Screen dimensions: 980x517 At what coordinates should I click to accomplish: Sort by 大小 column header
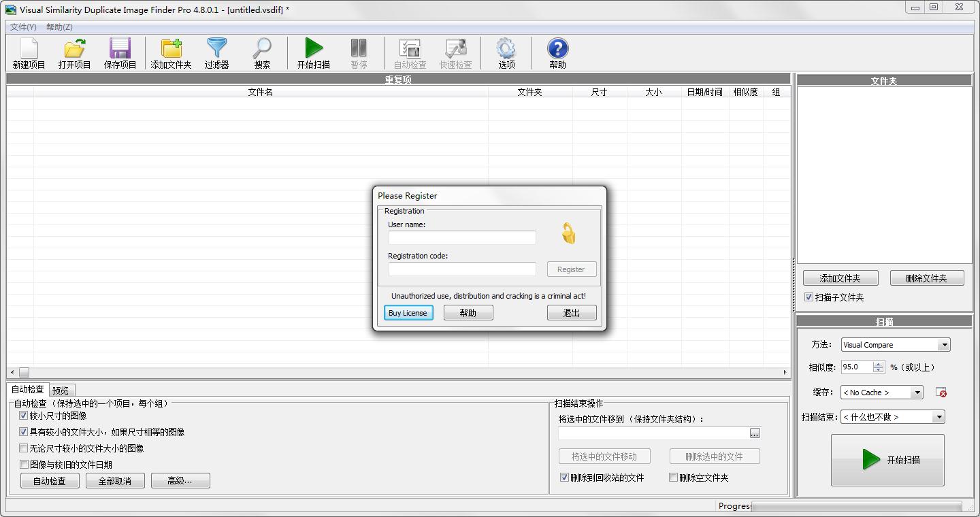653,92
